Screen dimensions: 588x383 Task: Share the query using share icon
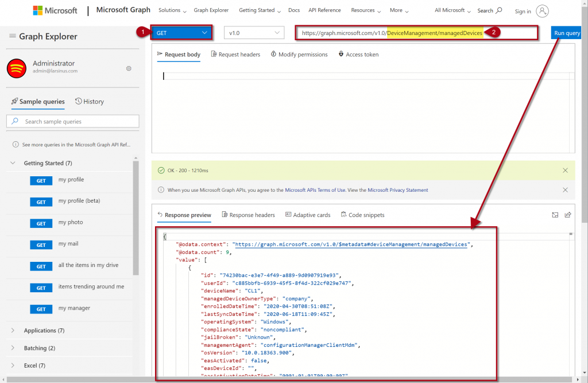[568, 215]
